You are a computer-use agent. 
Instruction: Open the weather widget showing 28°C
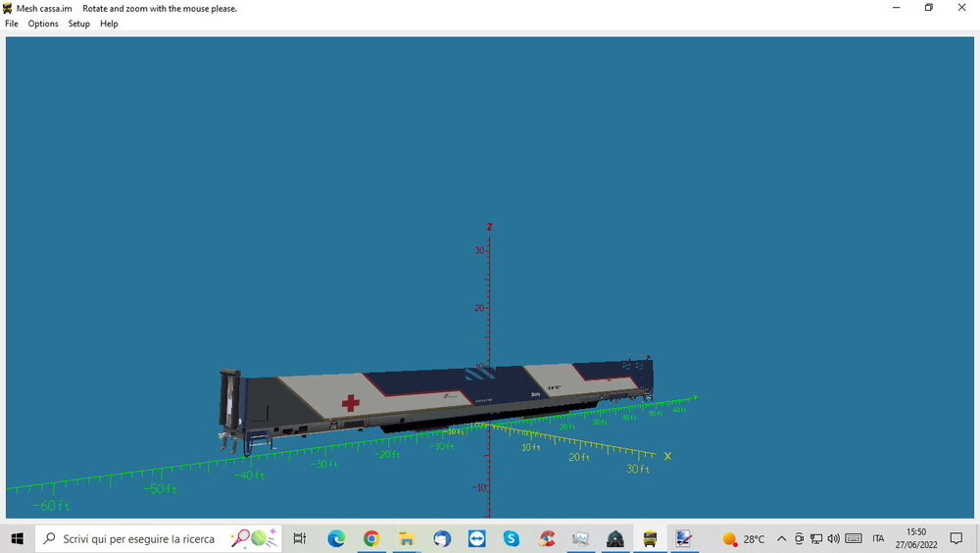pos(743,538)
